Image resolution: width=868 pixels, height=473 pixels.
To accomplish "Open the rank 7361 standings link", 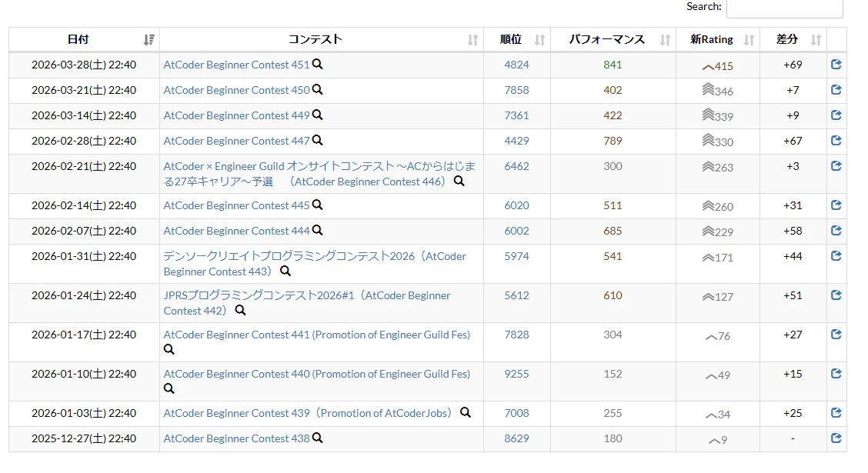I will click(516, 115).
